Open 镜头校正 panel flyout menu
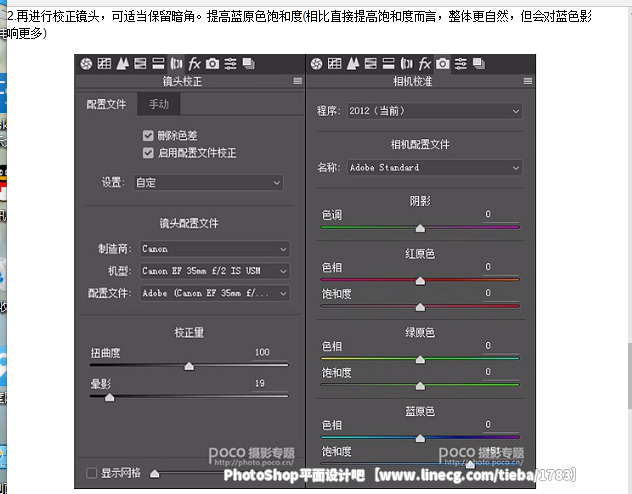 (297, 81)
